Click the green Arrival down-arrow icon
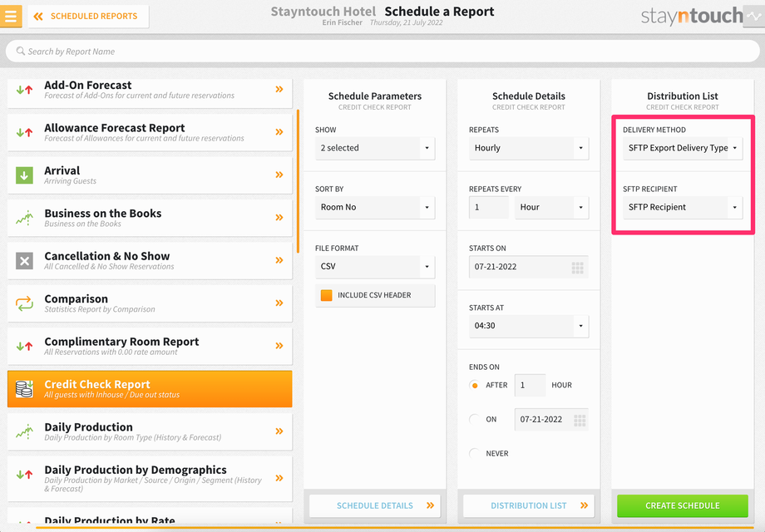Viewport: 765px width, 532px height. point(24,175)
